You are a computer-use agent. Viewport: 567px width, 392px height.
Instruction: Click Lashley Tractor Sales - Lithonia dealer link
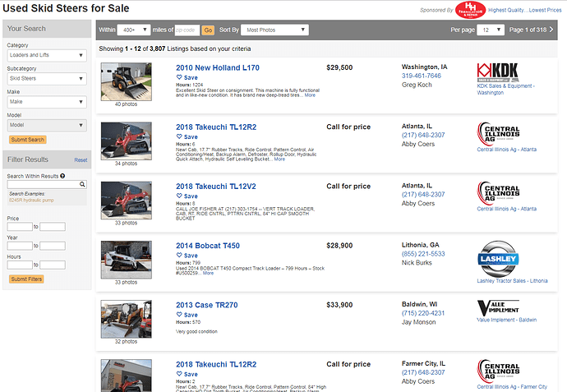point(512,280)
